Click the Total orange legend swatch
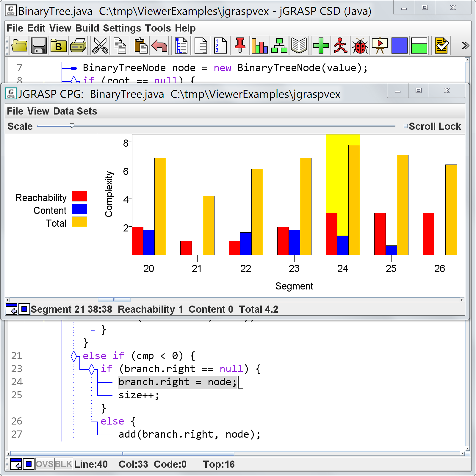476x476 pixels. pos(79,222)
